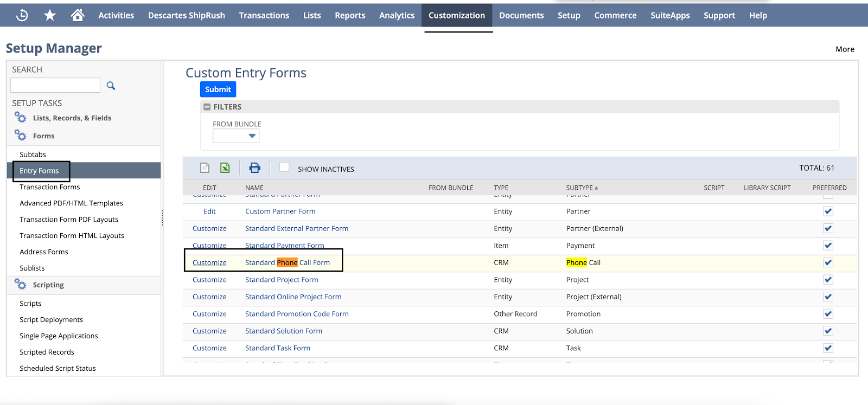Toggle Preferred checkbox for Standard Solution Form
The image size is (868, 405).
[828, 331]
